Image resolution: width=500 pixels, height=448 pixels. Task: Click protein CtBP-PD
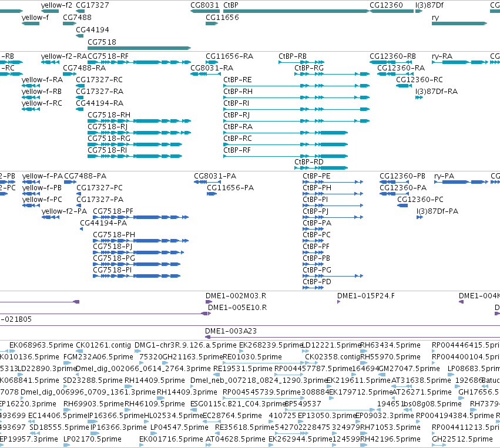(313, 288)
